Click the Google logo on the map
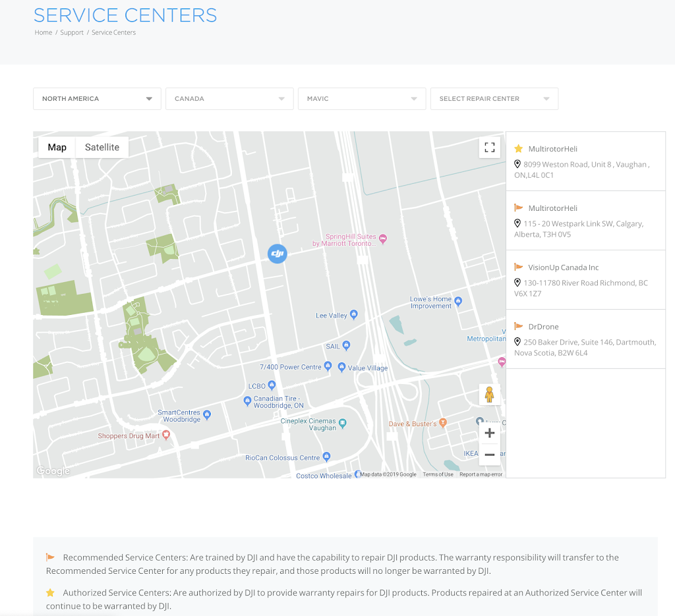The width and height of the screenshot is (675, 616). pyautogui.click(x=53, y=471)
